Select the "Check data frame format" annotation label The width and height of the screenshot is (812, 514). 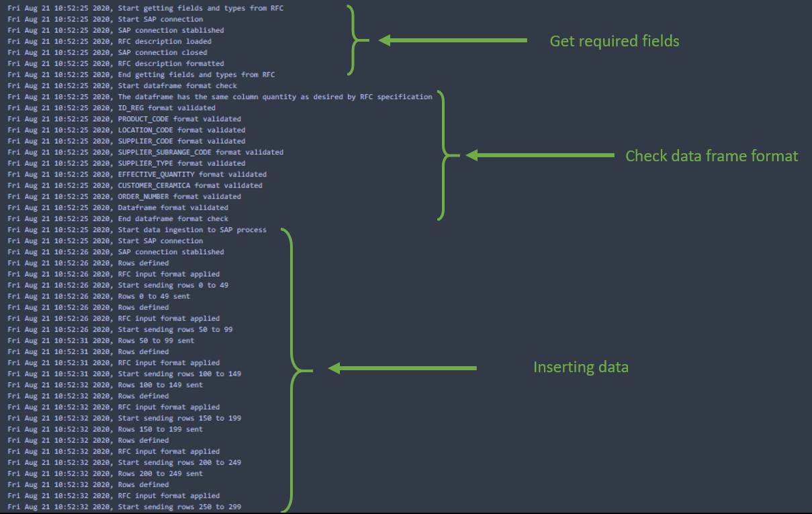pyautogui.click(x=711, y=156)
